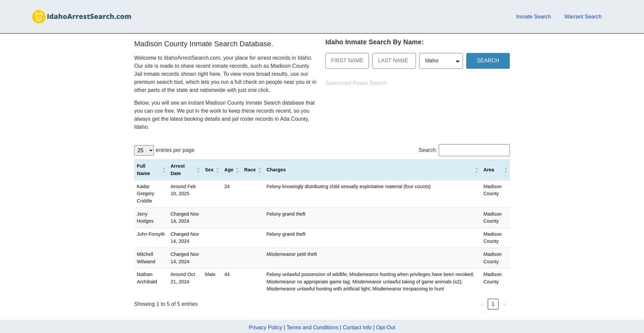Focus the FIRST NAME field

point(347,61)
